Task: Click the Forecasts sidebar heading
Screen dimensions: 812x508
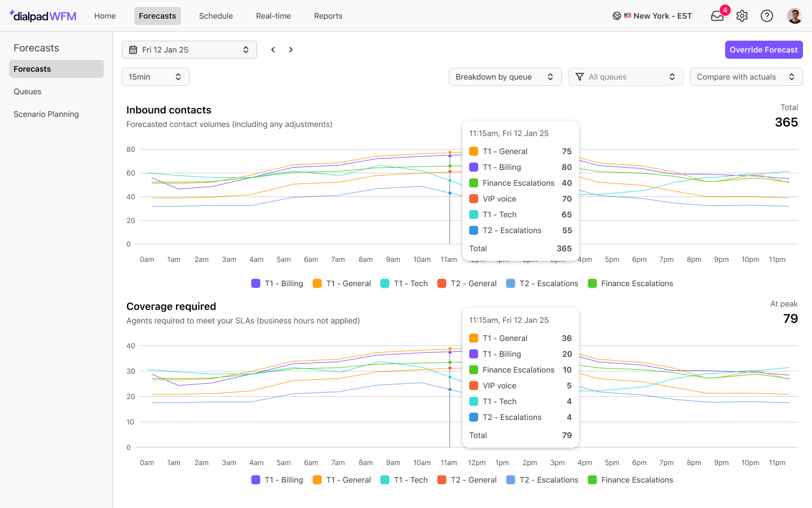Action: [36, 48]
